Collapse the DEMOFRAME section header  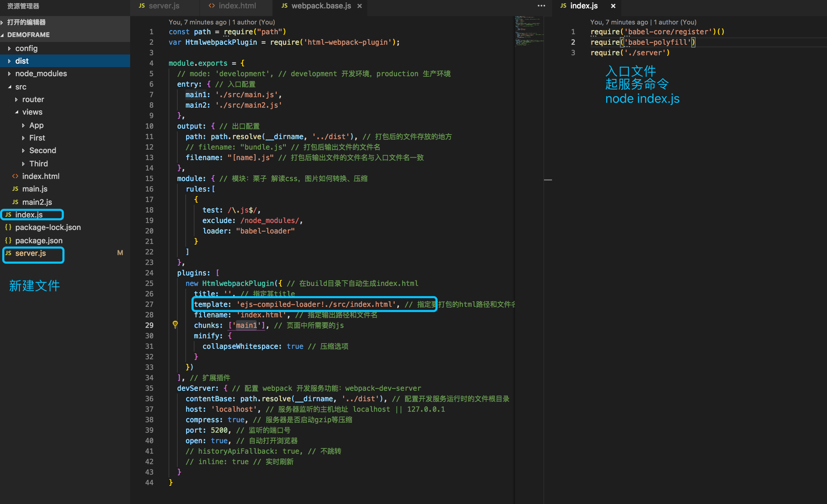click(x=65, y=35)
